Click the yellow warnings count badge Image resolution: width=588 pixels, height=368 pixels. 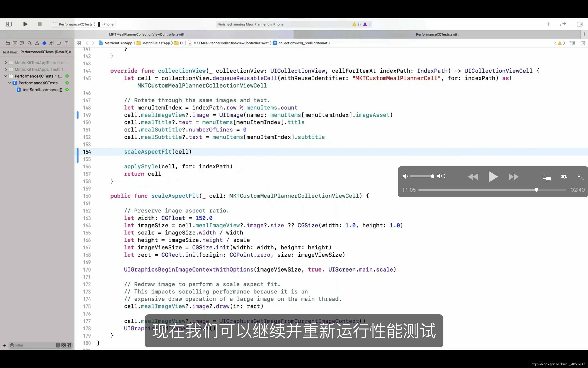[x=357, y=24]
